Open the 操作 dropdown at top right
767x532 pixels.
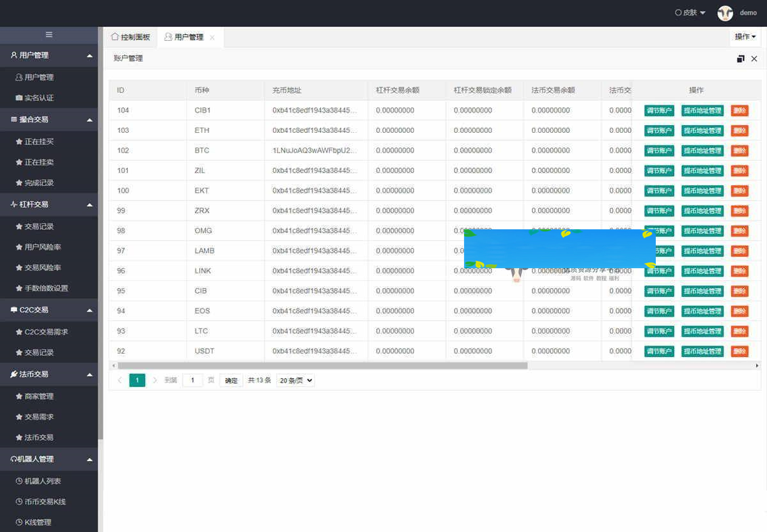tap(745, 37)
